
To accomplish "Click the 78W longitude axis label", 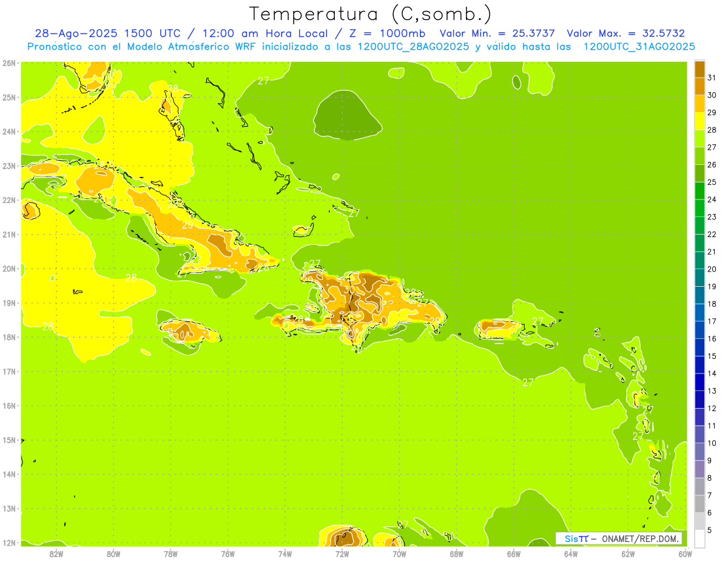I will pos(170,554).
